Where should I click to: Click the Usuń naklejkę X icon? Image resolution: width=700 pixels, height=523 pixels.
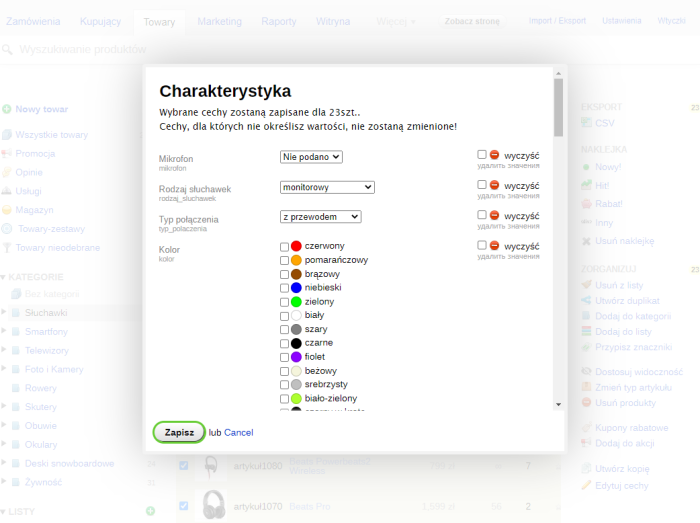tap(587, 240)
